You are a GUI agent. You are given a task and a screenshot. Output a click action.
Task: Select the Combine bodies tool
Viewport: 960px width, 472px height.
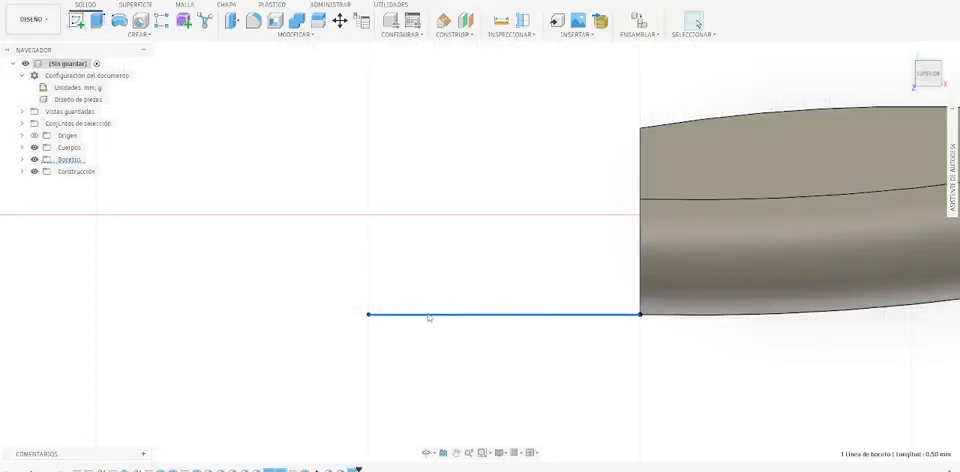click(x=297, y=21)
